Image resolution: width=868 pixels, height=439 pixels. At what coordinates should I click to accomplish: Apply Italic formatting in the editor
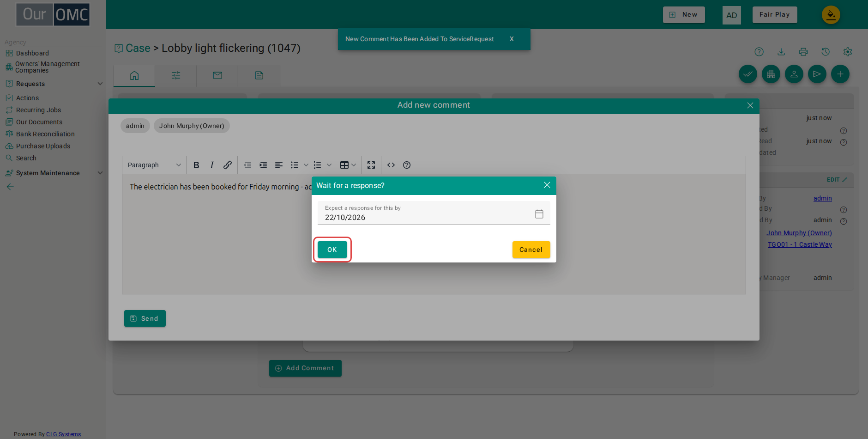coord(212,165)
